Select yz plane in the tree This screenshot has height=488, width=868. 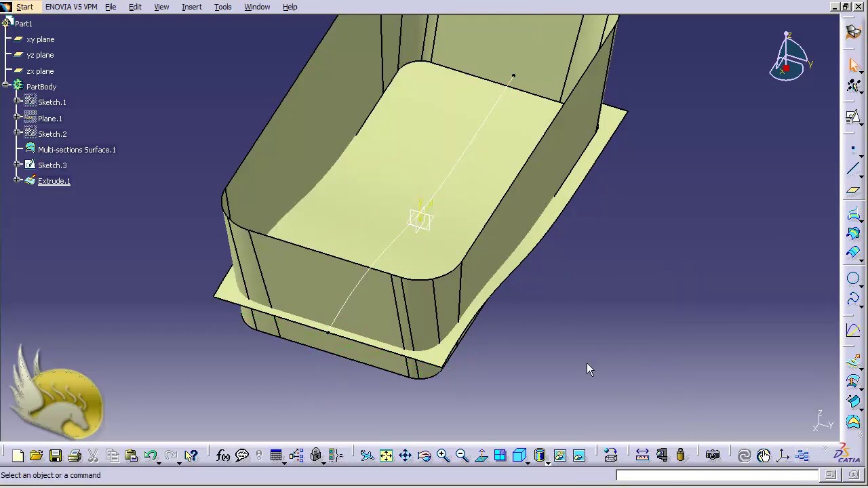[x=40, y=55]
